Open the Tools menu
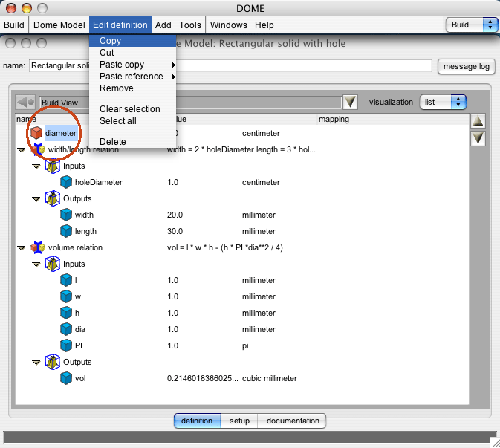Screen dimensions: 500x448 (x=190, y=25)
